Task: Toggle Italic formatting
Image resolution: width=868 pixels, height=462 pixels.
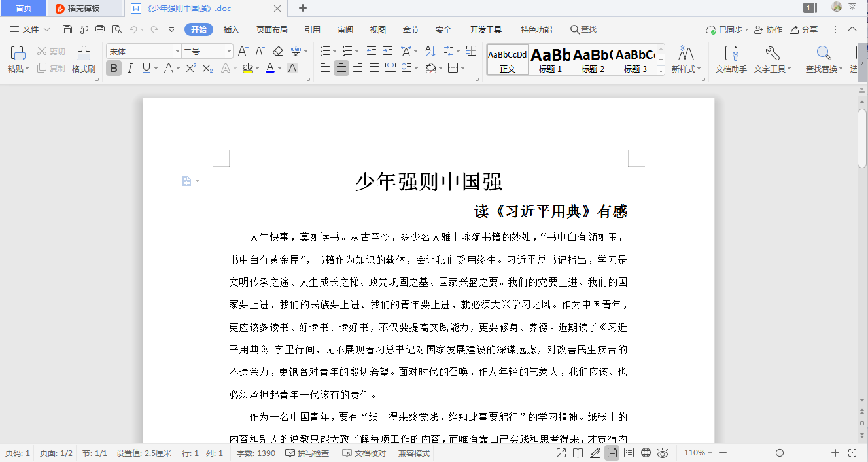Action: [x=130, y=68]
